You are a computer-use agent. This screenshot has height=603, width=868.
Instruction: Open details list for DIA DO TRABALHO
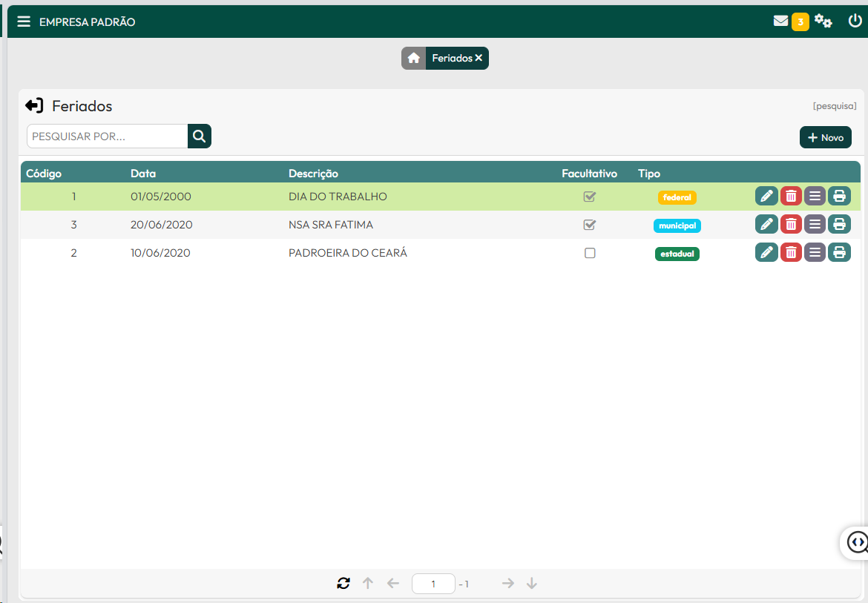point(815,197)
